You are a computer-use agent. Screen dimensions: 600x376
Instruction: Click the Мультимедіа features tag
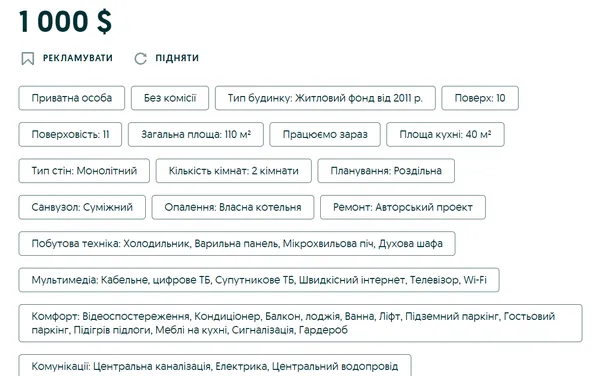click(259, 280)
